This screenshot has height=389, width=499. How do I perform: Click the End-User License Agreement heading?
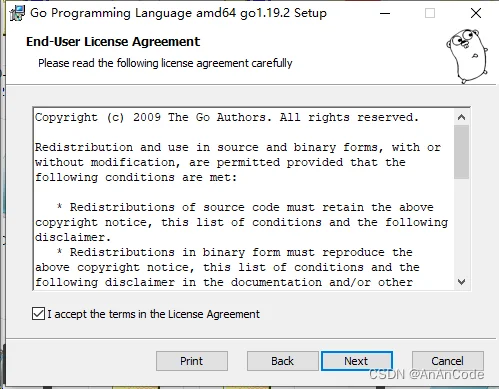113,42
